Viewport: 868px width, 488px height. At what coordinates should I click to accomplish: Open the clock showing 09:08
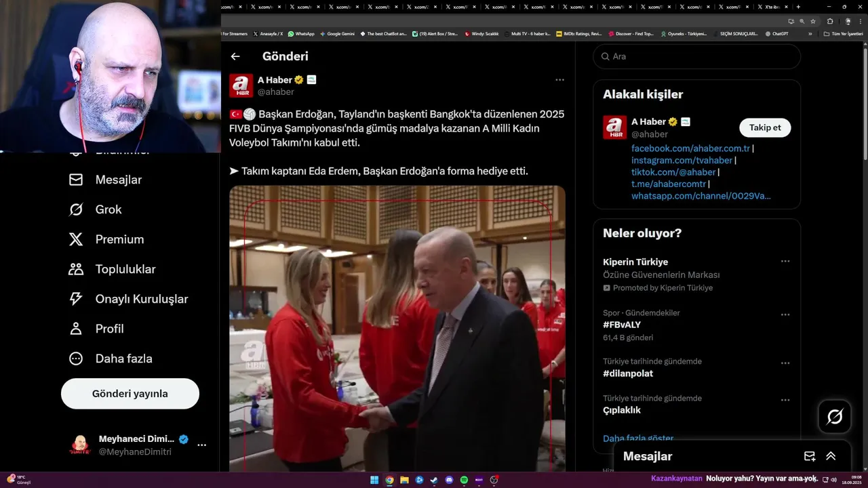[x=851, y=480]
